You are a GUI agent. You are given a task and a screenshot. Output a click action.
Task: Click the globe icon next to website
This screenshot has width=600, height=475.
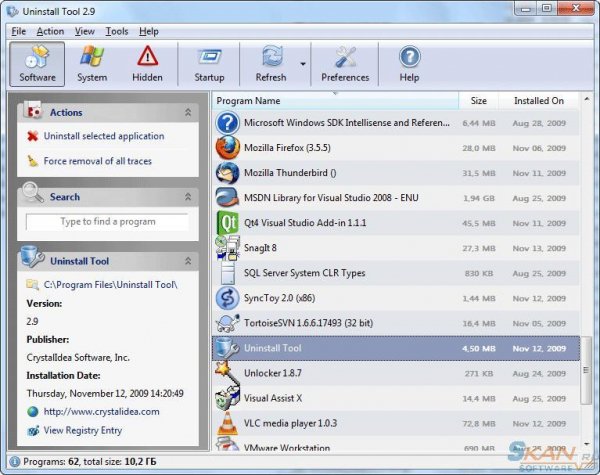pyautogui.click(x=33, y=412)
